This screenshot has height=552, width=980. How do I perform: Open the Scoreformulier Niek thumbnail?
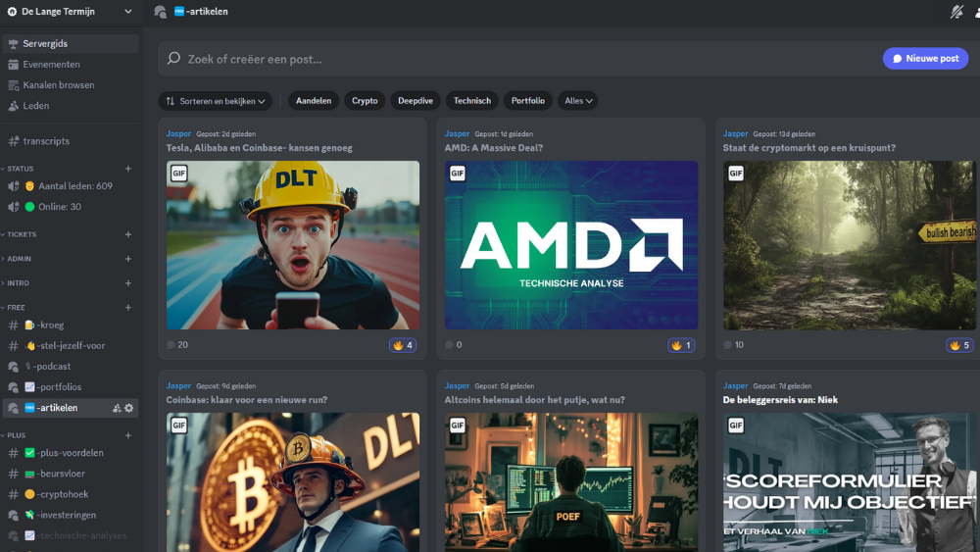[850, 482]
